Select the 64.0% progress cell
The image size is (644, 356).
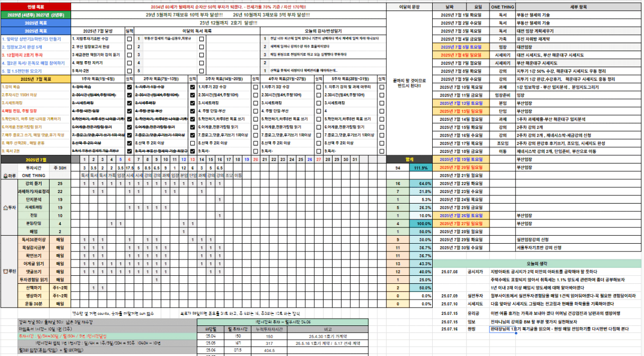421,183
